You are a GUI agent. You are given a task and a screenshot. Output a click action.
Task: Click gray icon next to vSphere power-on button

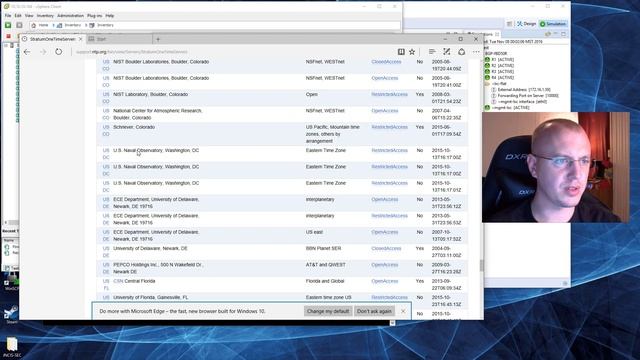click(19, 25)
